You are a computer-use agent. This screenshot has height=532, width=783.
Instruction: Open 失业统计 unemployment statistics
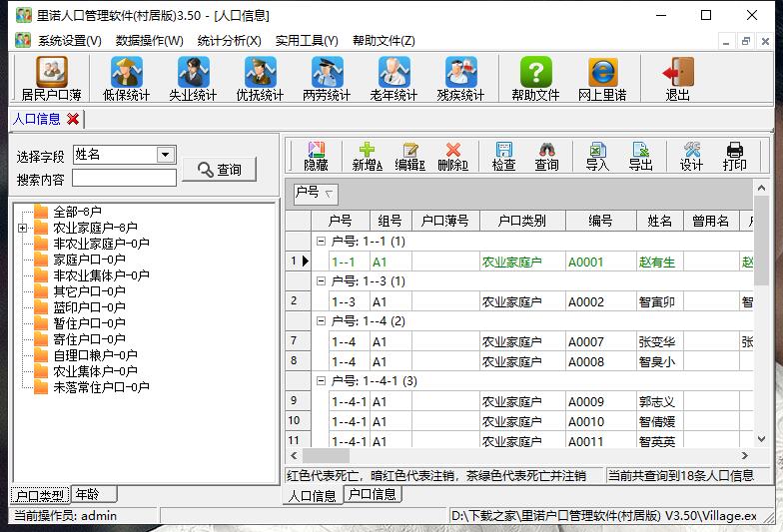(193, 79)
